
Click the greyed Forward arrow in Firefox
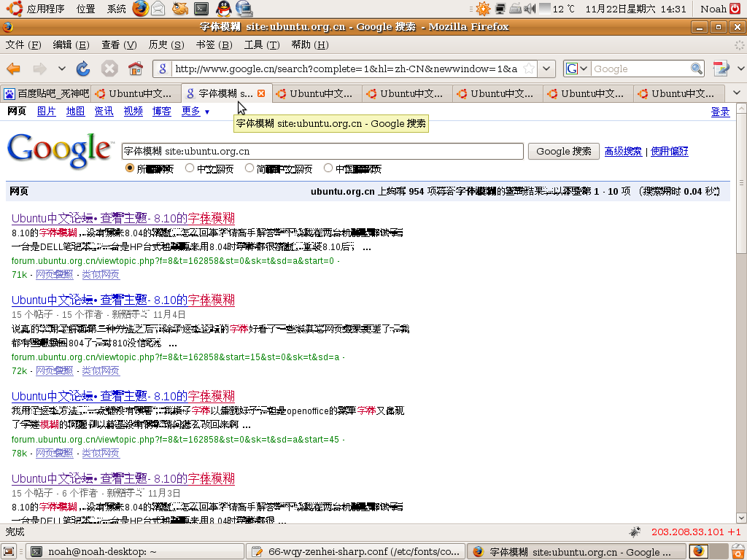(39, 69)
